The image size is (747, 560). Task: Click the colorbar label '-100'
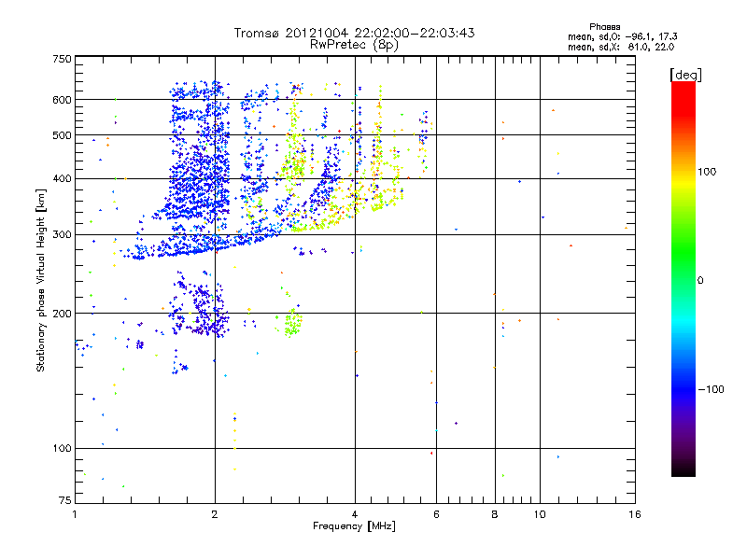(711, 389)
